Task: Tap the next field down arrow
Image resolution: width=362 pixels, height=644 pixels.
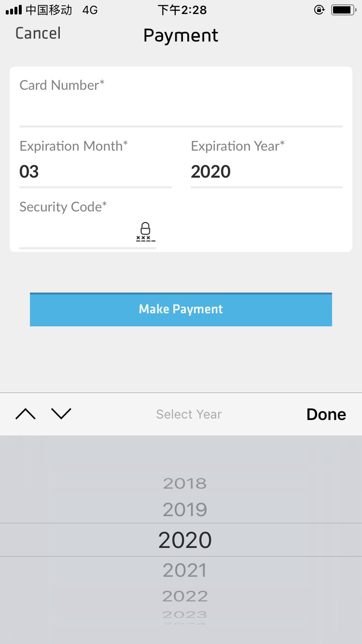Action: pos(61,414)
